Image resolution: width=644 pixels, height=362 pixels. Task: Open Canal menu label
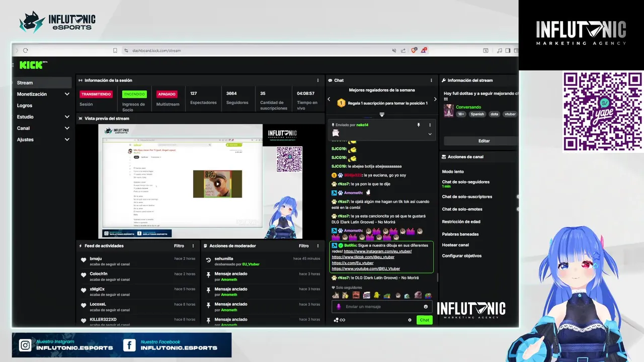(23, 128)
